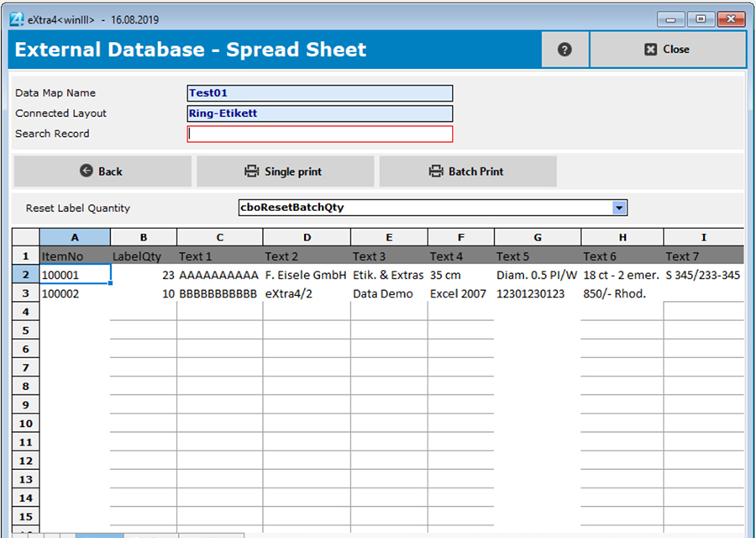Open help via the question mark icon
Image resolution: width=756 pixels, height=538 pixels.
coord(564,49)
